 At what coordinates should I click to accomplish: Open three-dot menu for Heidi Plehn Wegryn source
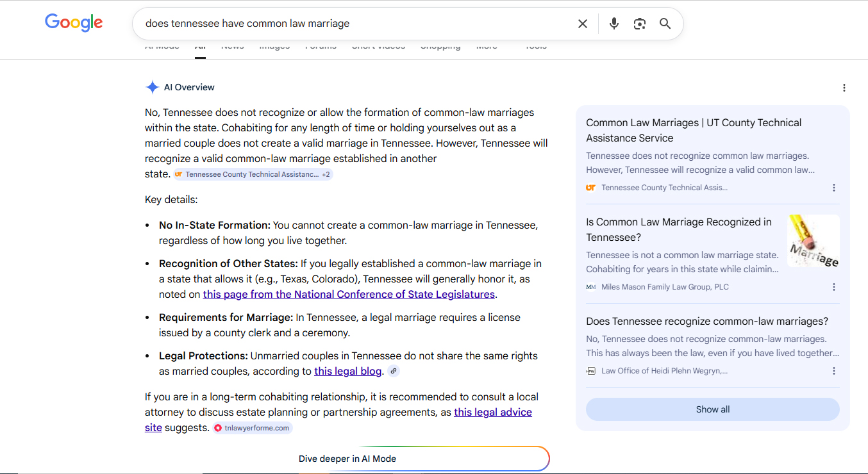[833, 371]
